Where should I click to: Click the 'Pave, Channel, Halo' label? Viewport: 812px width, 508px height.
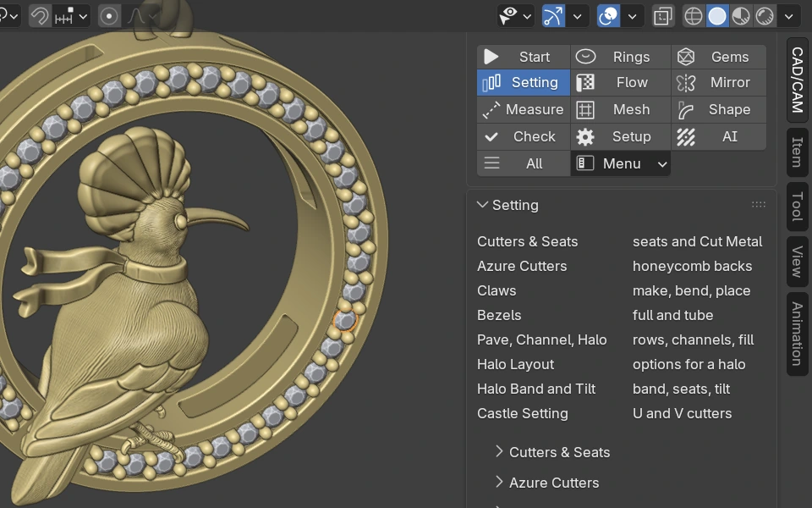[x=541, y=340]
